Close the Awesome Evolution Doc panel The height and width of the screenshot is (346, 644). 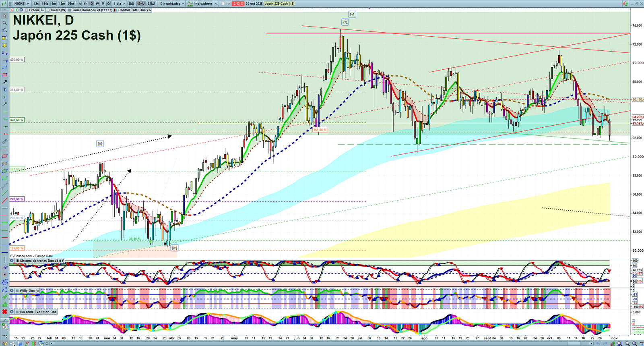coord(12,312)
